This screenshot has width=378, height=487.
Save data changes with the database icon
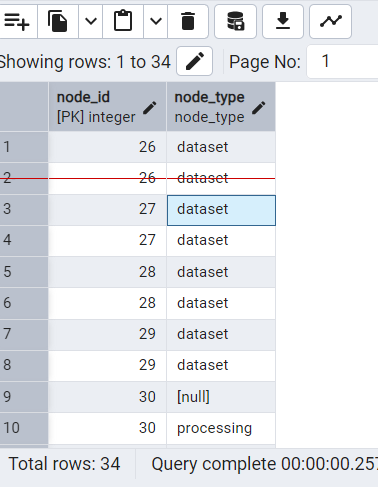tap(235, 22)
